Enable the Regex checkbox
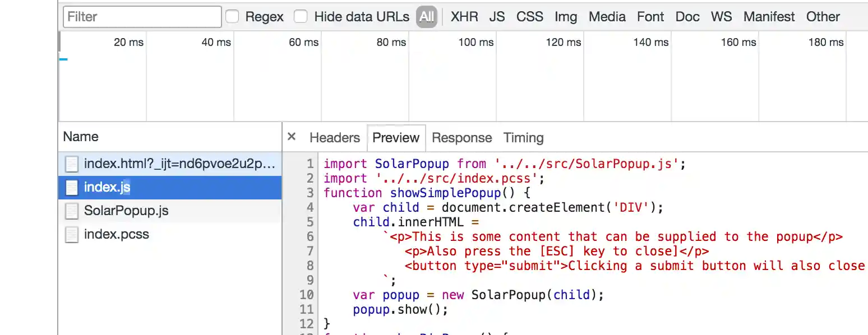868x335 pixels. (x=232, y=17)
